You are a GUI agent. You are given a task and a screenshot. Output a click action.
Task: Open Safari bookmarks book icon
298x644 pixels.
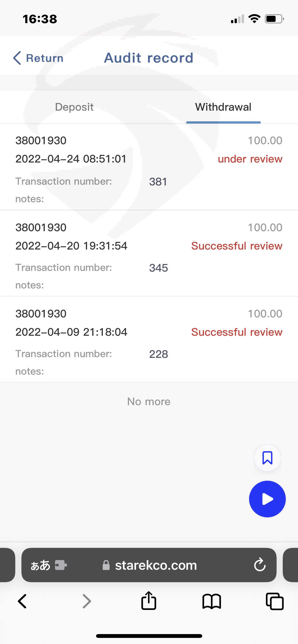coord(211,601)
